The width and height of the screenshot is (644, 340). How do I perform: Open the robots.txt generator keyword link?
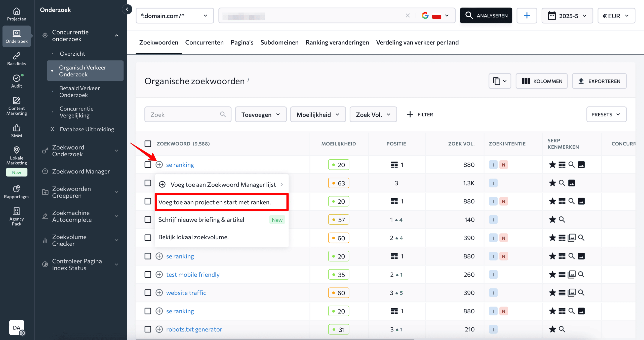(194, 329)
